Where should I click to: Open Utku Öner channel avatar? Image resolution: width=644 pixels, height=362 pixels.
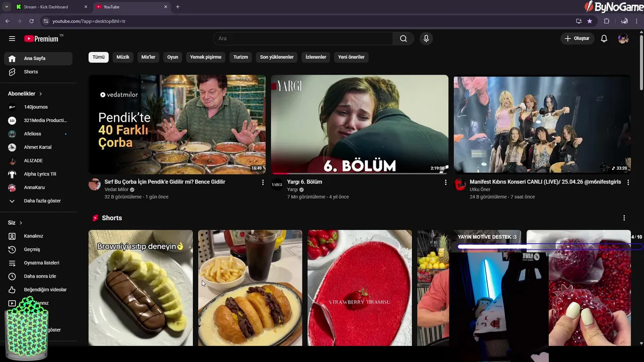click(x=460, y=185)
